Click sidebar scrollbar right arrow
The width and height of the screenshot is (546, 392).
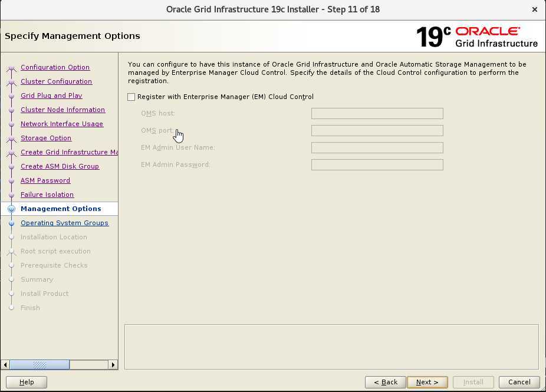pos(113,365)
